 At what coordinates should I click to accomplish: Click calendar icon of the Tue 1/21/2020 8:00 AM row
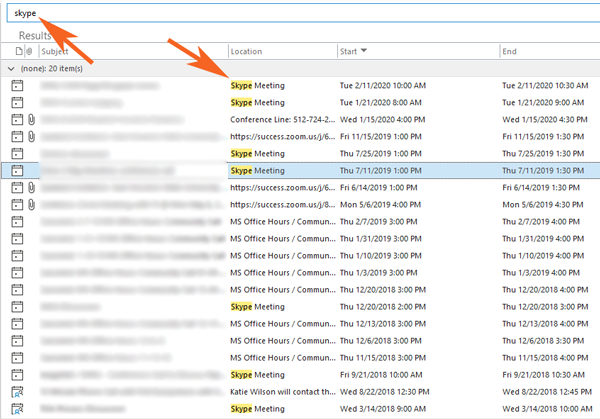(x=17, y=103)
